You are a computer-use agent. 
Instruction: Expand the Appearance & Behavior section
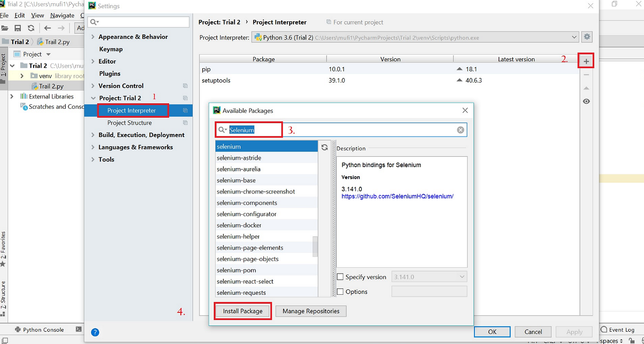click(x=92, y=36)
